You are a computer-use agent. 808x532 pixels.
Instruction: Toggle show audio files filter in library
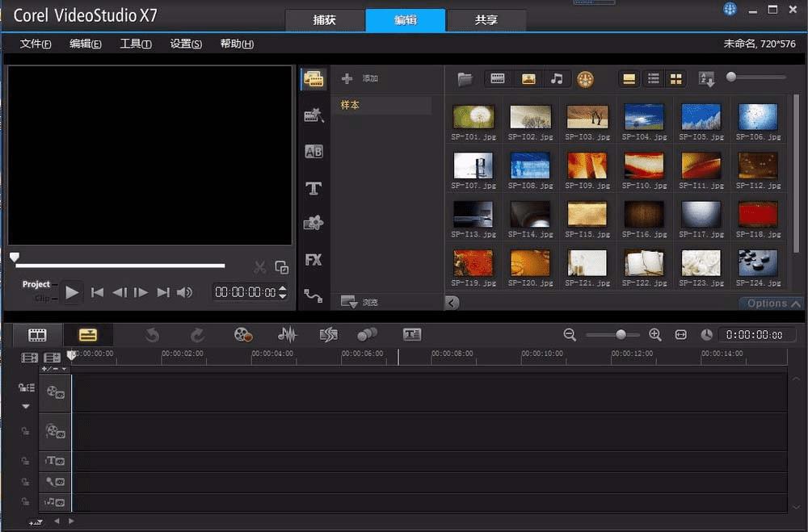point(557,78)
